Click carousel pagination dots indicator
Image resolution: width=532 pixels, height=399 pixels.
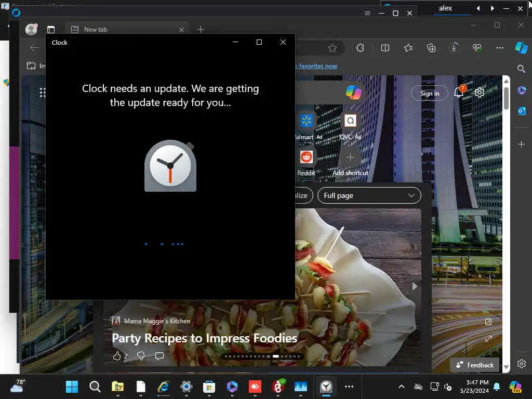[x=262, y=356]
